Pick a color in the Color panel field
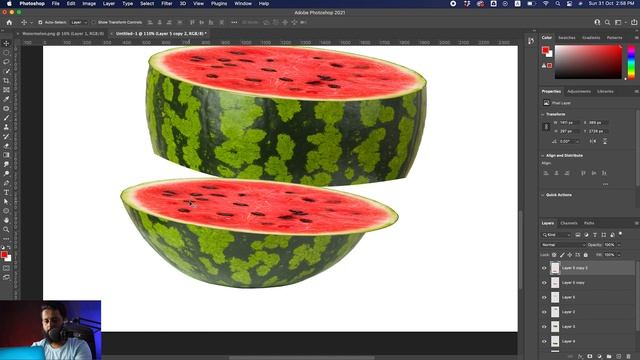Image resolution: width=640 pixels, height=360 pixels. coord(588,62)
